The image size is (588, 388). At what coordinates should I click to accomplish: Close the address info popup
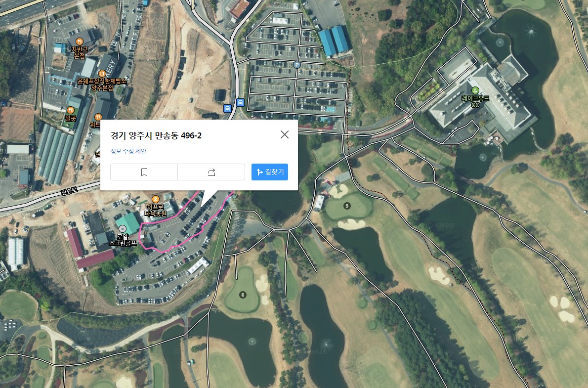285,134
